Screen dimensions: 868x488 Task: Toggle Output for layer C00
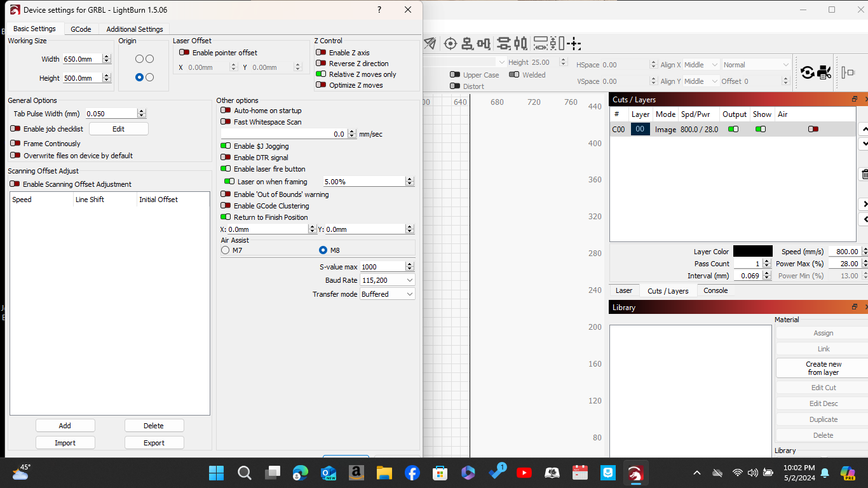coord(733,129)
